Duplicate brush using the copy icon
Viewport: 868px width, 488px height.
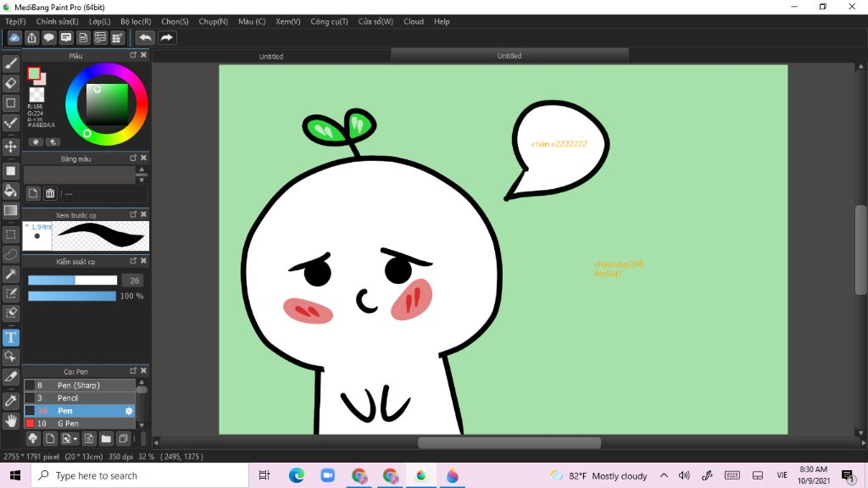click(x=123, y=439)
